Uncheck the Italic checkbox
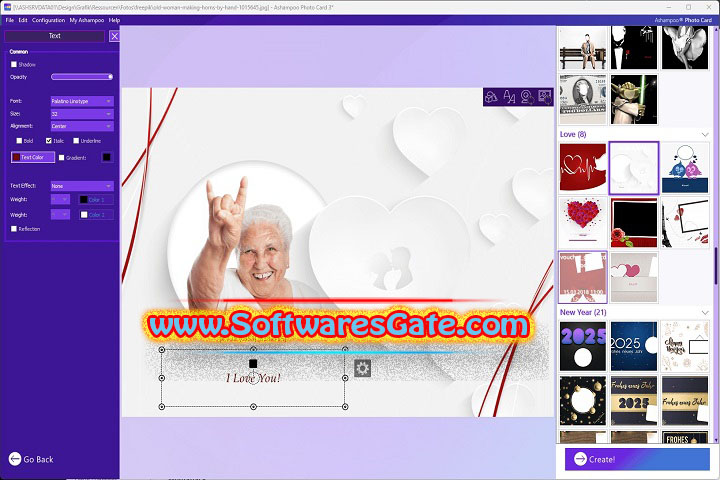This screenshot has width=720, height=480. (x=49, y=141)
